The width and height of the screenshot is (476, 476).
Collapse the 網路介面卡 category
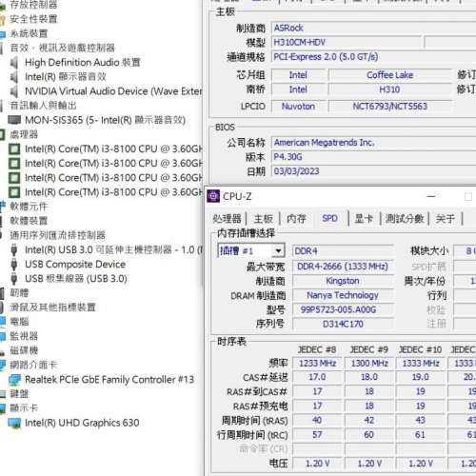point(33,365)
